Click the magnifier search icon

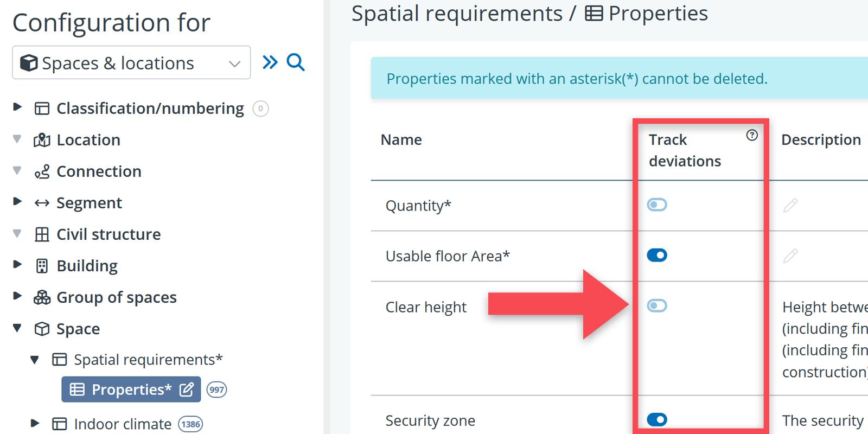tap(296, 62)
